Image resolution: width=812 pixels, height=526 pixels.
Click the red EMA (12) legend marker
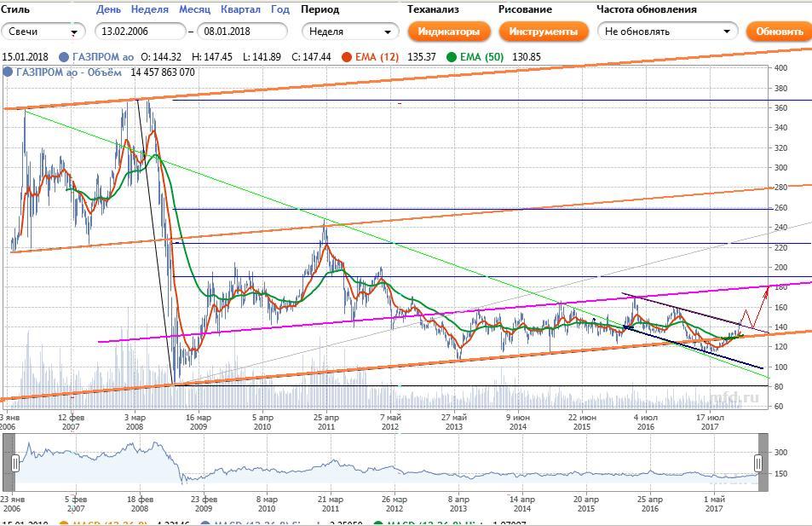pyautogui.click(x=348, y=57)
